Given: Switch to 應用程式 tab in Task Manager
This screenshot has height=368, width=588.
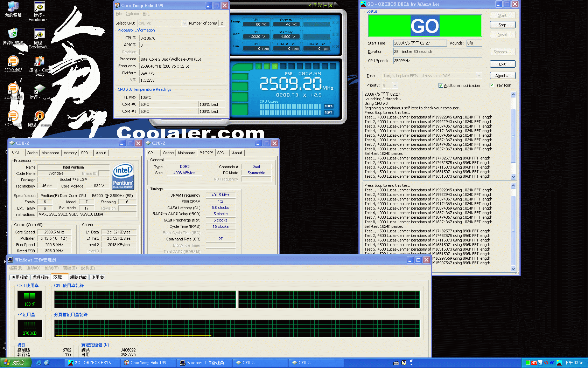Looking at the screenshot, I should pyautogui.click(x=20, y=277).
